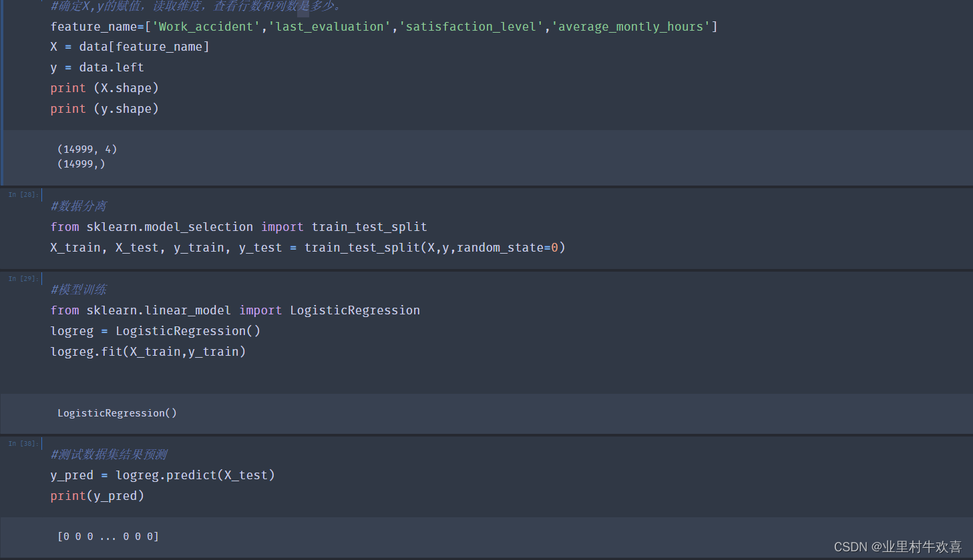
Task: Click the X_train, X_test split assignment line
Action: point(307,248)
